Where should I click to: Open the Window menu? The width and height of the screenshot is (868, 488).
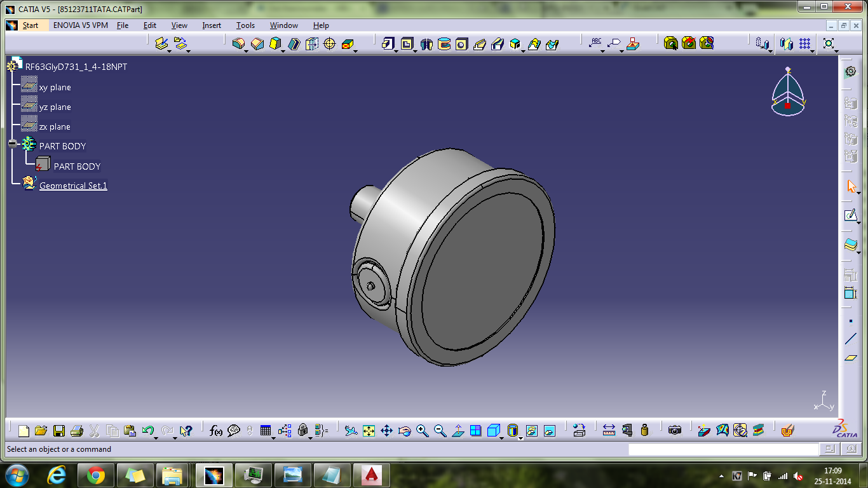coord(284,25)
